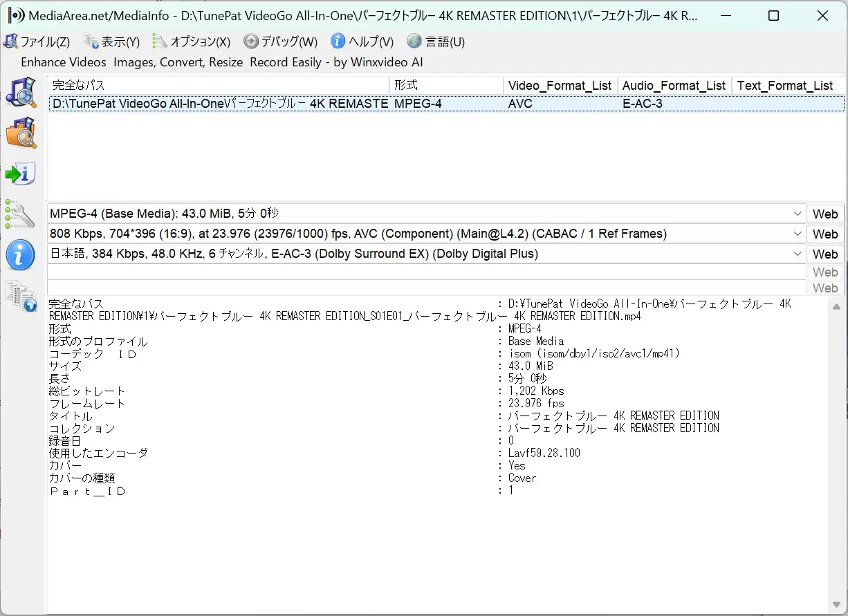Click the 長さ label in details

[59, 378]
